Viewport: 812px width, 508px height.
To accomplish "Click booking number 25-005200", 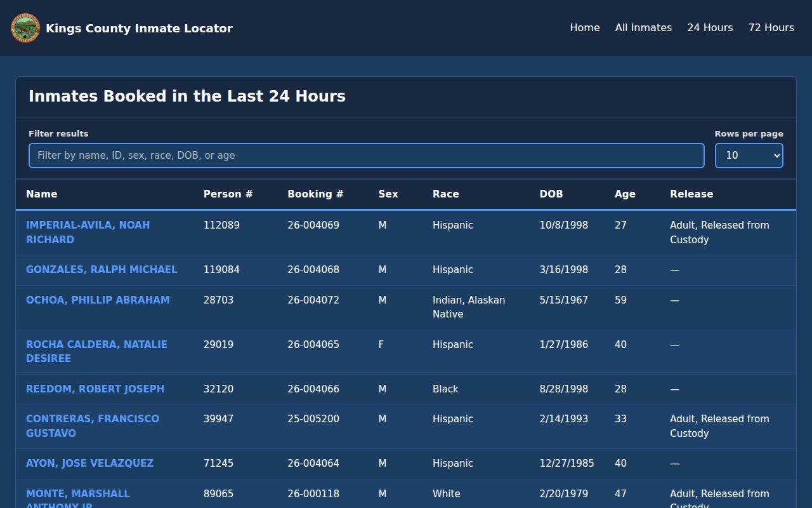I will click(x=313, y=419).
